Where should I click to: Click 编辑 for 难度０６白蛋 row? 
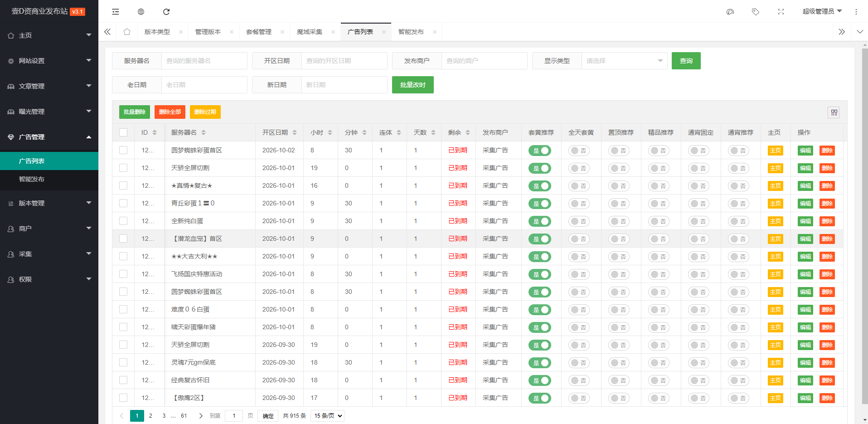(805, 310)
